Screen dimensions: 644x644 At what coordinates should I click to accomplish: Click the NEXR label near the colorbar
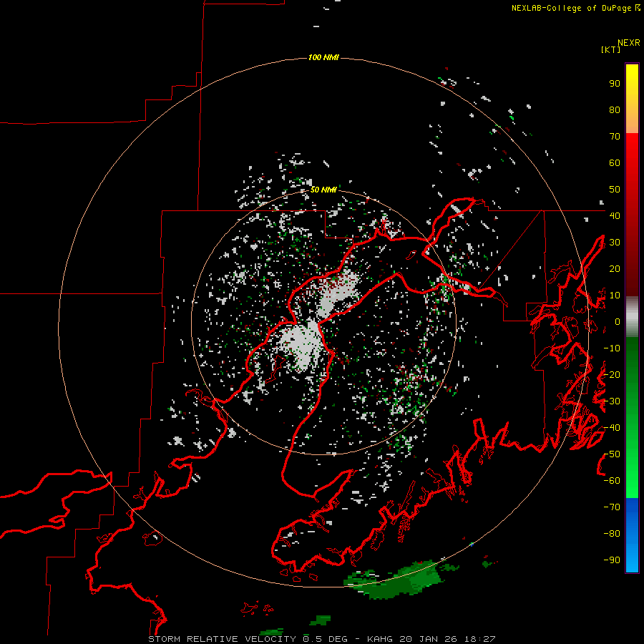click(629, 42)
